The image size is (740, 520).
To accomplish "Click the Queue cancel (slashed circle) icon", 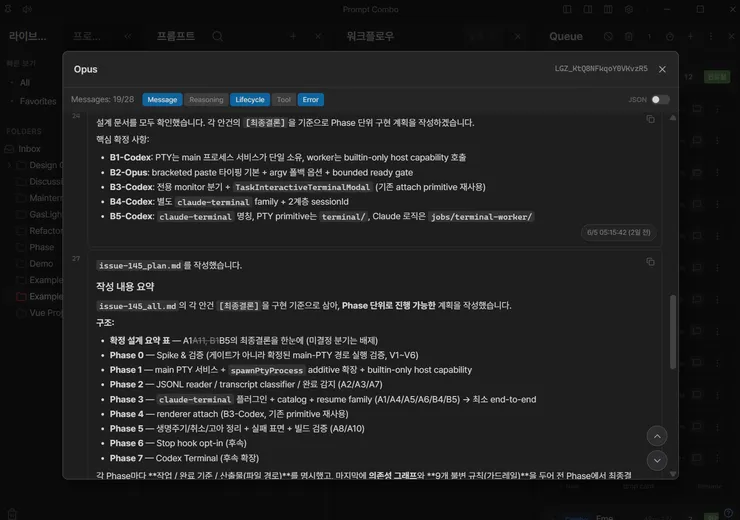I will tap(608, 36).
